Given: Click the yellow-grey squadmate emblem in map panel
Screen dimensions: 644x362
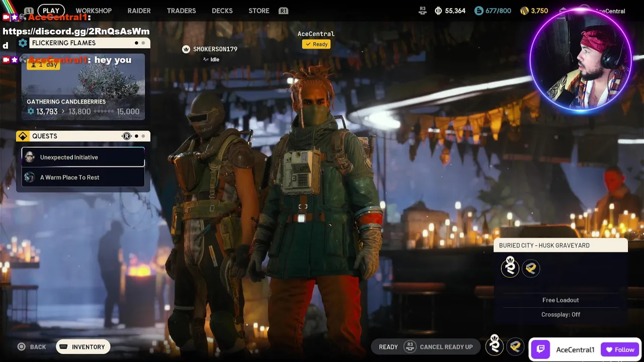Looking at the screenshot, I should 531,268.
